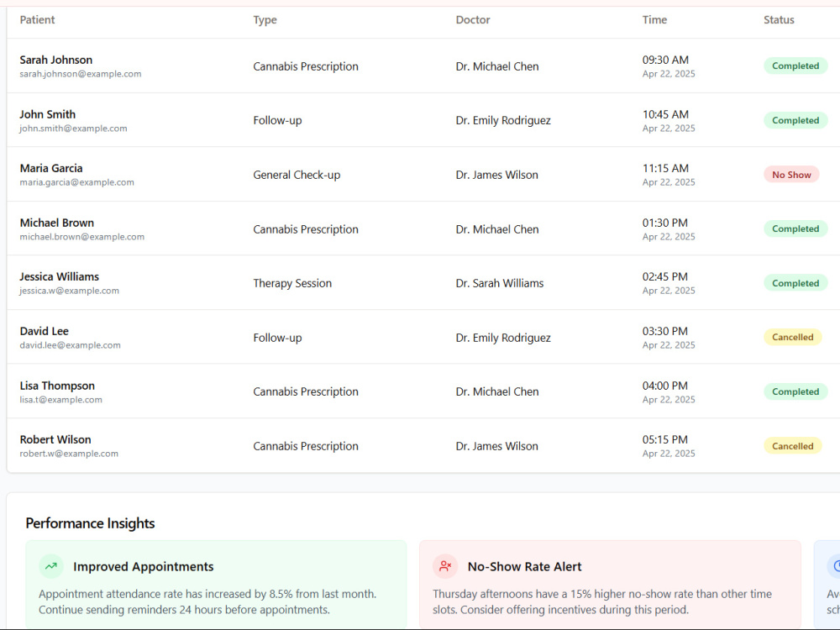The width and height of the screenshot is (840, 630).
Task: Click Cancelled badge for David Lee
Action: pos(793,337)
